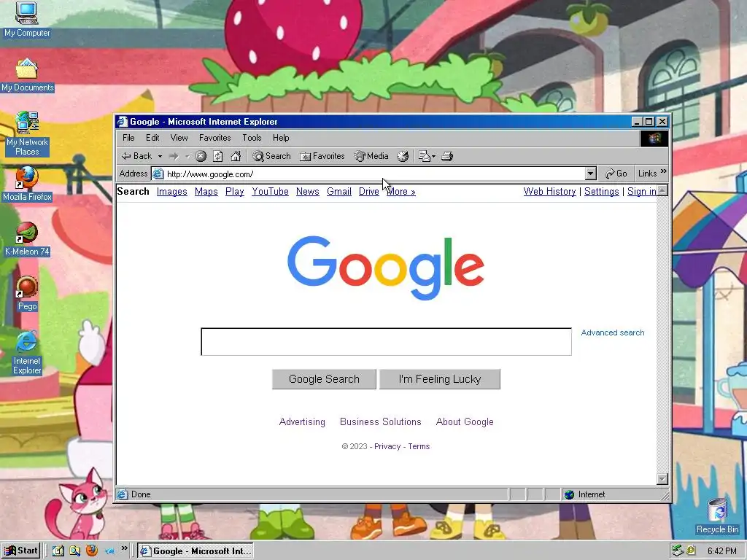Viewport: 747px width, 560px height.
Task: Open the Maps link
Action: point(206,192)
